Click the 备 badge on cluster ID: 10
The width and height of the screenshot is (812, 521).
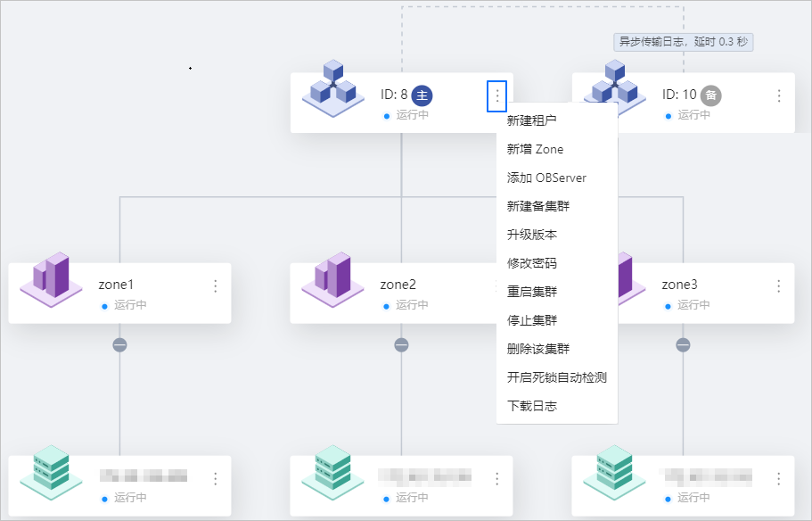[711, 95]
